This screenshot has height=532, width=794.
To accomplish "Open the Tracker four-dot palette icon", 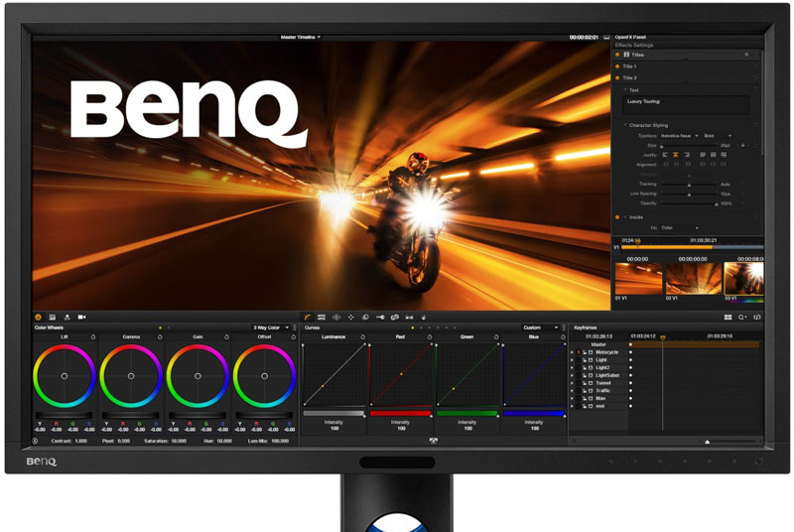I will pos(350,318).
